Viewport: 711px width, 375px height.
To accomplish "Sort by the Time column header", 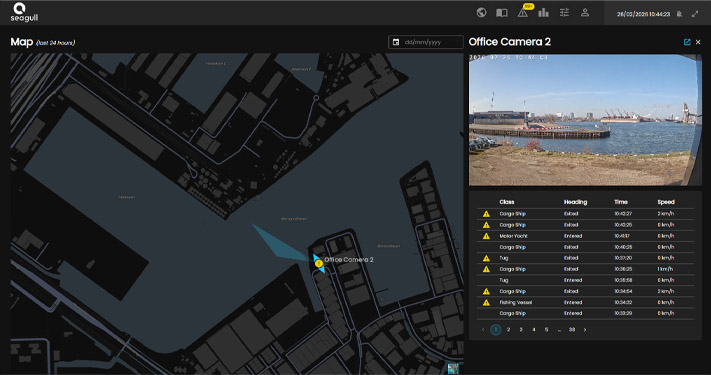I will tap(621, 202).
